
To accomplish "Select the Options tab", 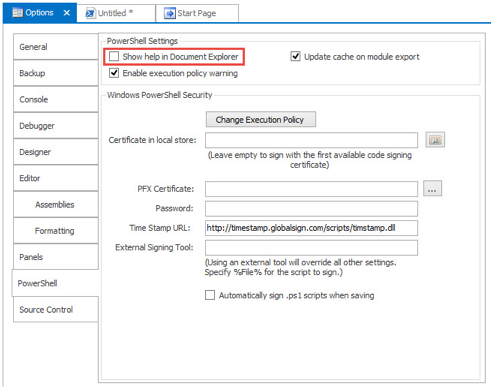I will [40, 13].
